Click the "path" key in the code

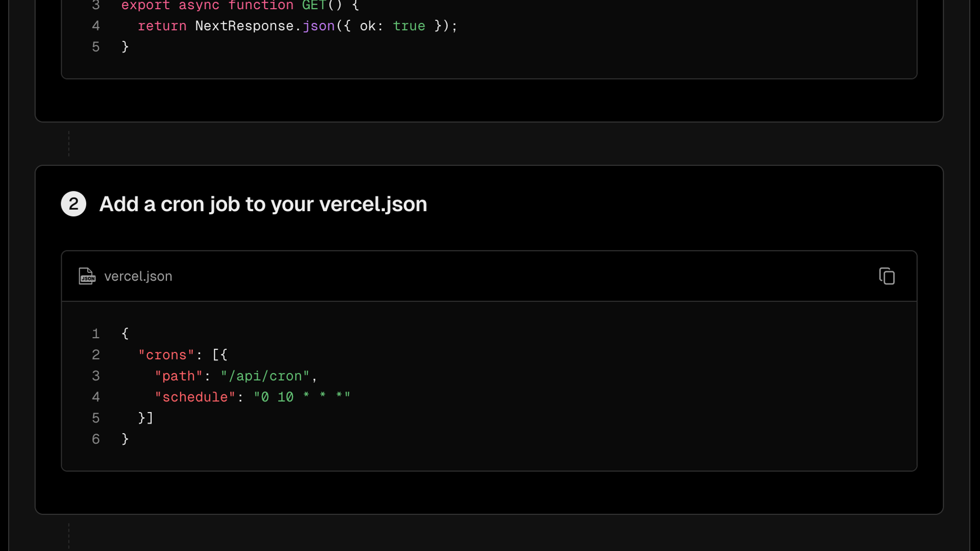[x=179, y=376]
